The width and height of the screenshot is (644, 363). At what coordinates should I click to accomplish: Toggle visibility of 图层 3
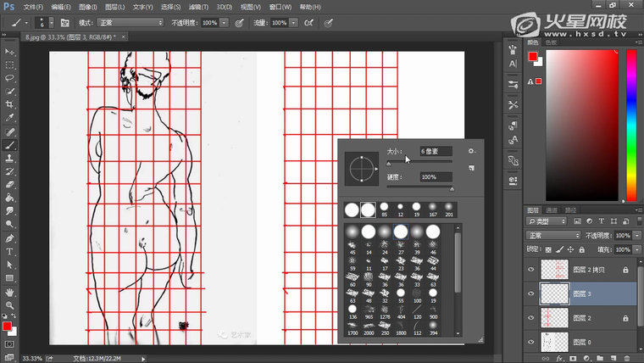(x=531, y=293)
